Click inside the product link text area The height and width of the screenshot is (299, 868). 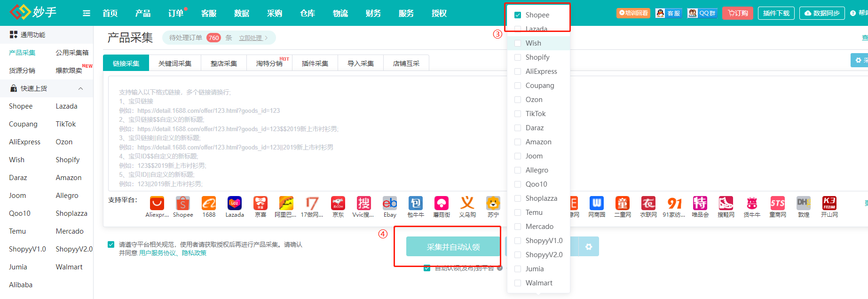(308, 134)
